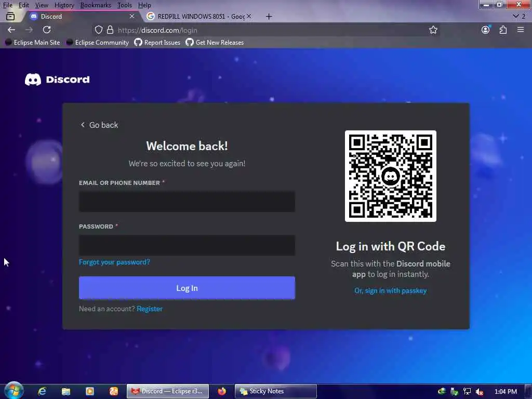
Task: Open the browser hamburger menu
Action: 521,30
